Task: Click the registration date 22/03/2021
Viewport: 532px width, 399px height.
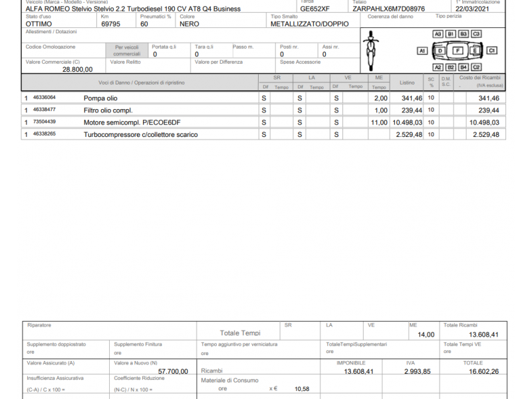Action: 472,9
